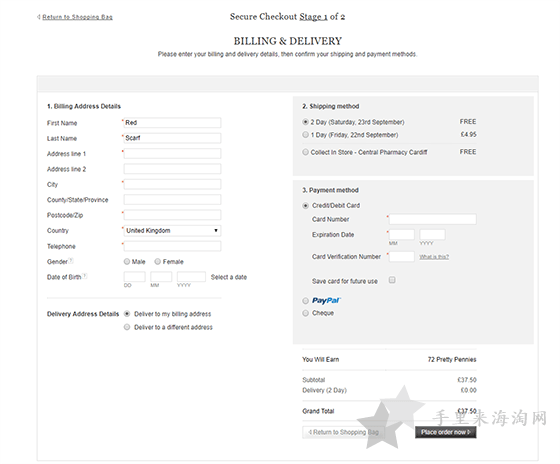This screenshot has height=464, width=560.
Task: Click the Gender help question mark icon
Action: (x=71, y=260)
